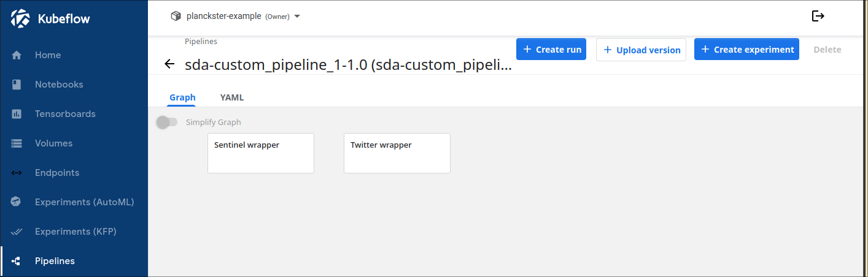Viewport: 868px width, 277px height.
Task: Go back using the left arrow
Action: click(x=170, y=64)
